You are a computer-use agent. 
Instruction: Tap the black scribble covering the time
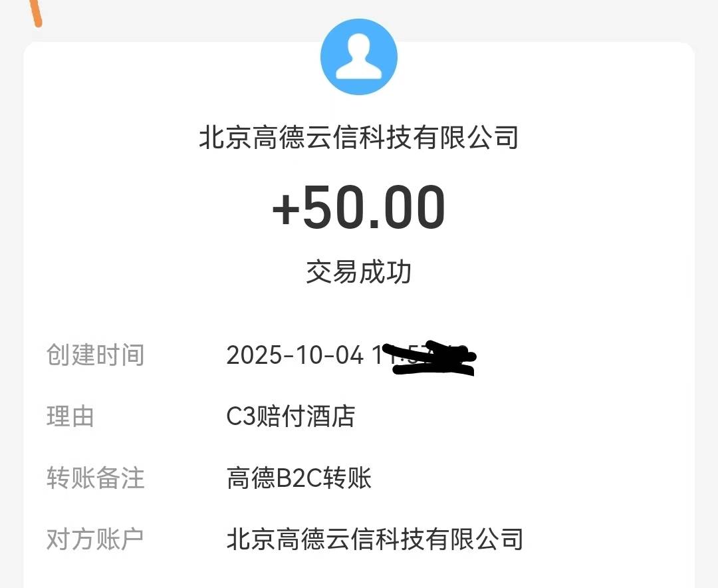click(432, 359)
